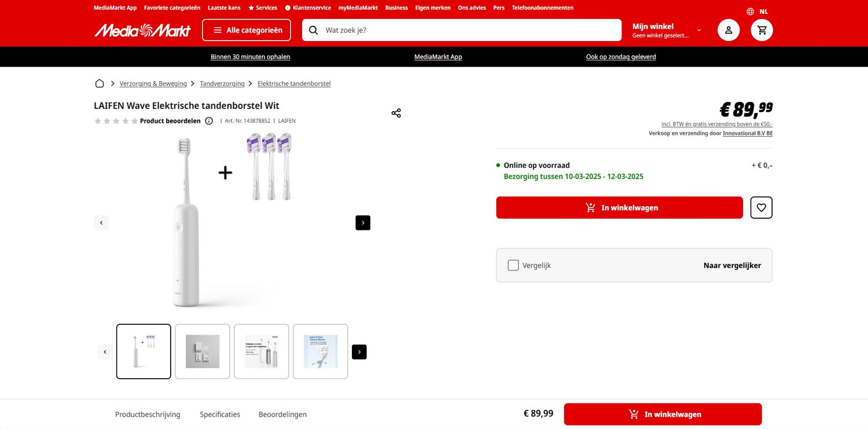Open the Beoordelingen tab

(x=282, y=415)
